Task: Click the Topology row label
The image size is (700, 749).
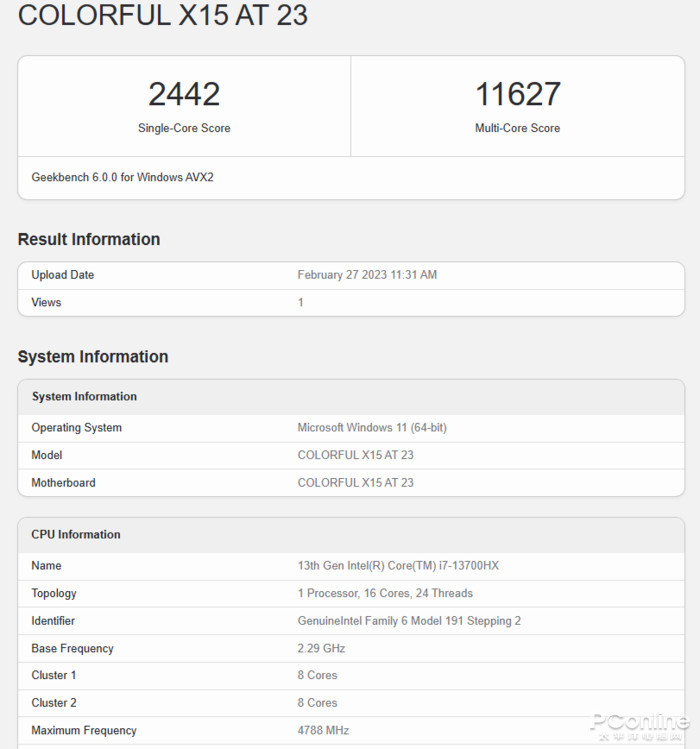Action: pyautogui.click(x=54, y=593)
